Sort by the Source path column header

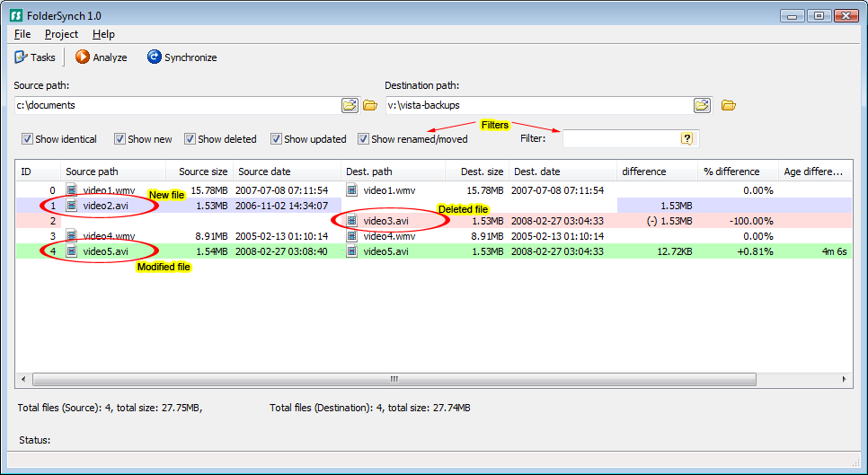tap(113, 172)
